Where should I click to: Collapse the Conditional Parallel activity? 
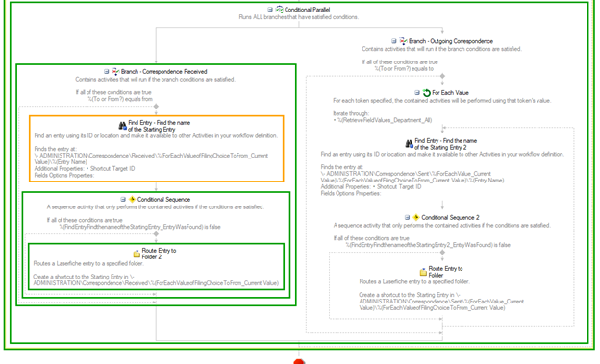tap(270, 10)
